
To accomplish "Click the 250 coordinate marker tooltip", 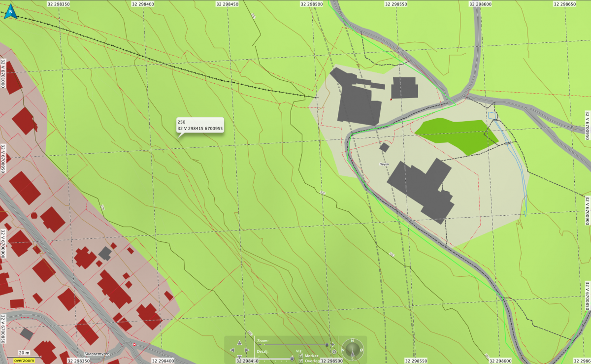I will [x=200, y=125].
